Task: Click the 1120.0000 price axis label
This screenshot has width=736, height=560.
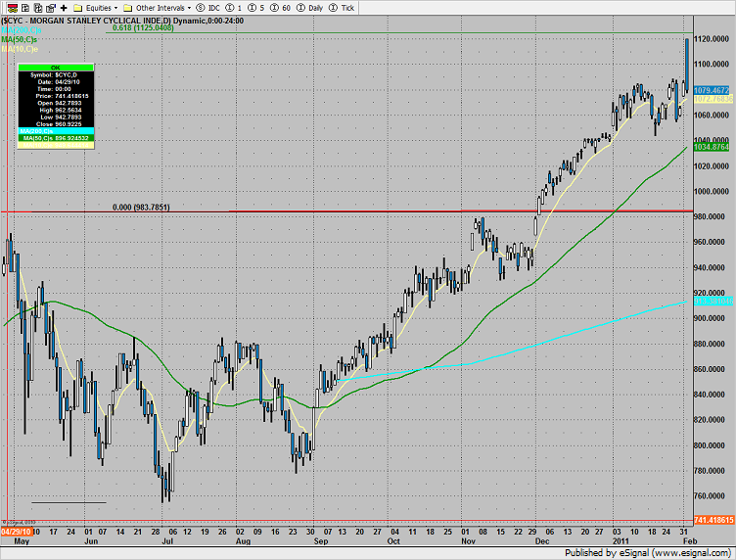Action: coord(712,39)
